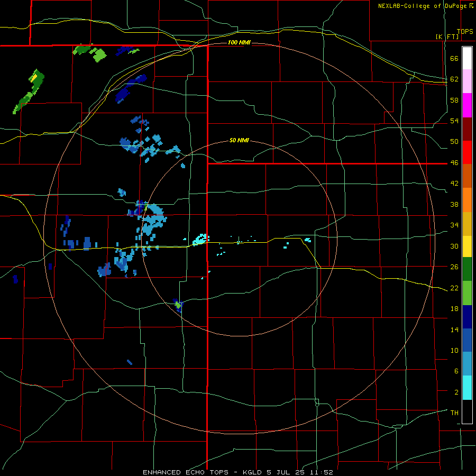Click the 22 legend value
Screen dimensions: 476x476
coord(454,288)
